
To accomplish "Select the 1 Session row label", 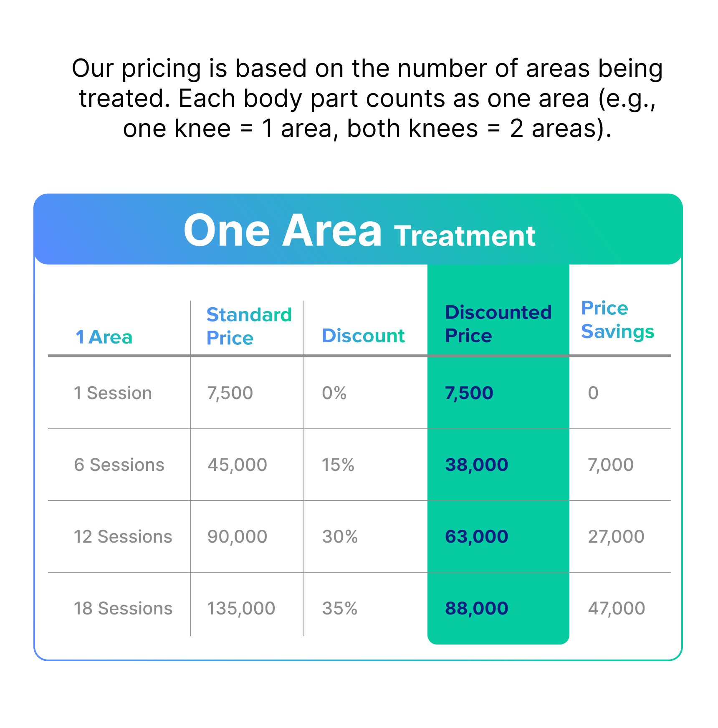I will [113, 393].
